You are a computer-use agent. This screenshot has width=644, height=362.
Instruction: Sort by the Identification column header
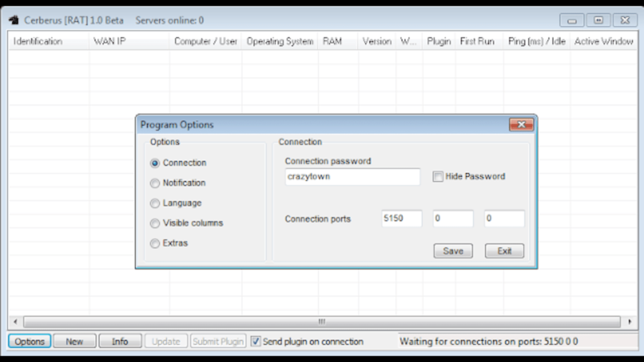[48, 41]
